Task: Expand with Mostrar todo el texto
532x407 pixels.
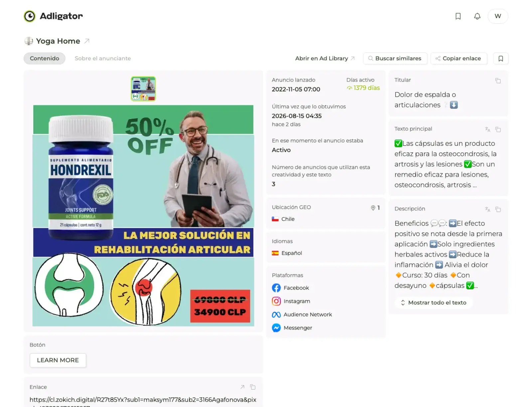Action: click(x=434, y=303)
